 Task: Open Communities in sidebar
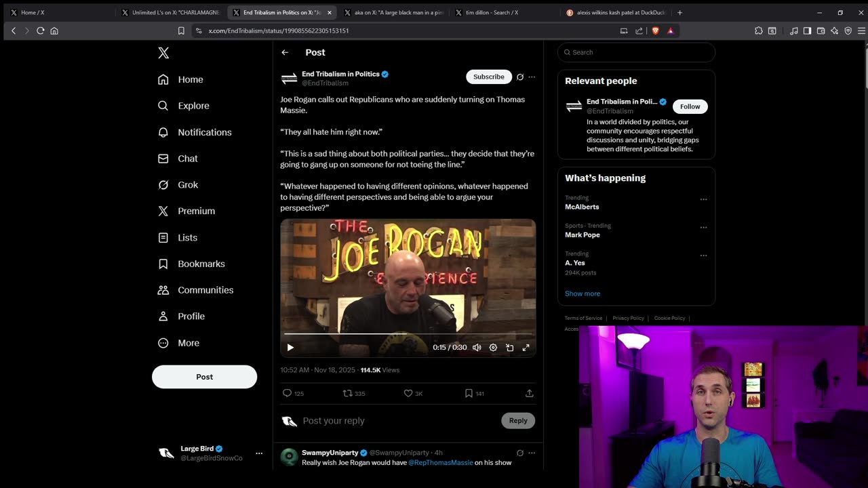[x=195, y=290]
